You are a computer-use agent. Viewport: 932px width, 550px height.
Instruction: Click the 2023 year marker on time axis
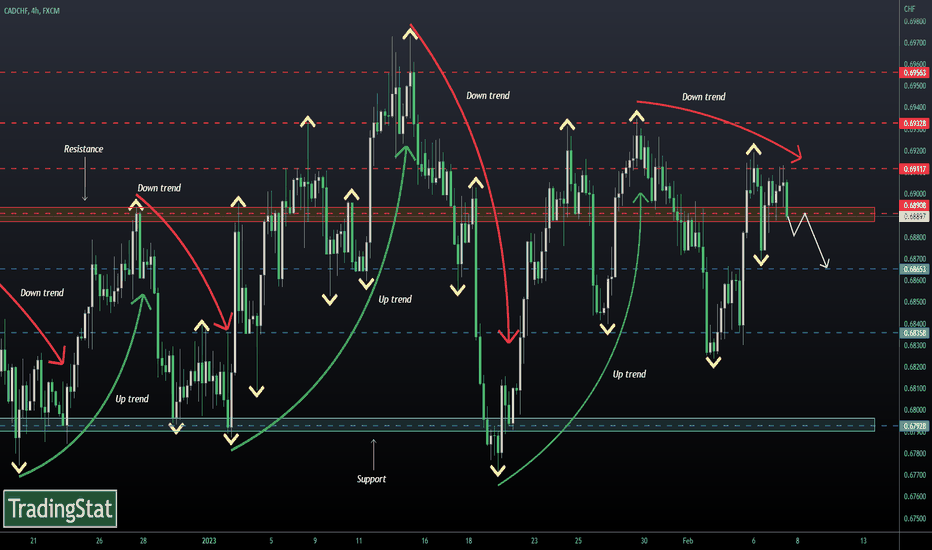pyautogui.click(x=209, y=541)
